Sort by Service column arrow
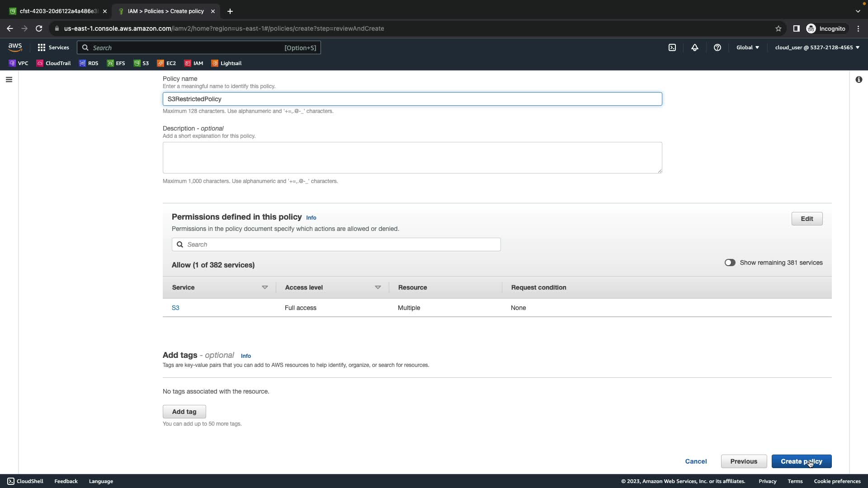The height and width of the screenshot is (488, 868). [265, 287]
